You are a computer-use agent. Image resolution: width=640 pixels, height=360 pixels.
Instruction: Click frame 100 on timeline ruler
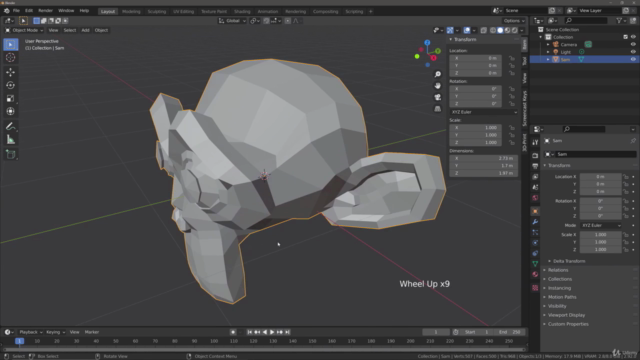click(x=214, y=341)
